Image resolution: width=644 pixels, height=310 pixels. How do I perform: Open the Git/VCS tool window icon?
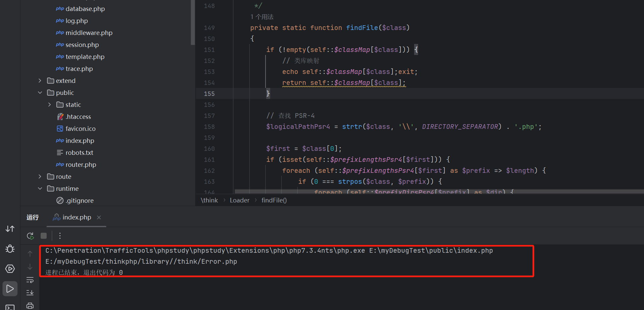[10, 229]
